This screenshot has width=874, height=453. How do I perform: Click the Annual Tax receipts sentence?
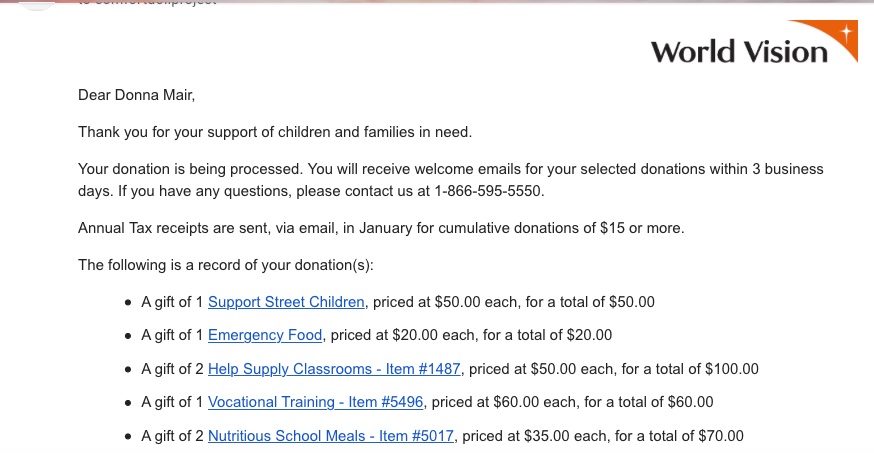pyautogui.click(x=381, y=228)
